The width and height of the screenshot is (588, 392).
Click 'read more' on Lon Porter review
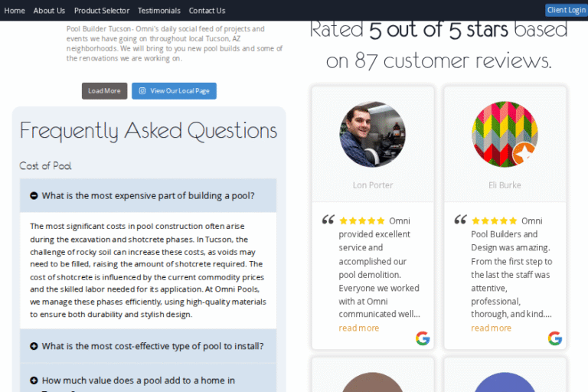pyautogui.click(x=359, y=328)
